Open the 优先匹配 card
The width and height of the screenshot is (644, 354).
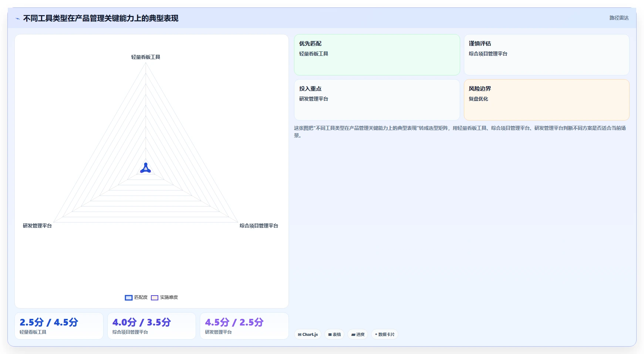[x=377, y=55]
